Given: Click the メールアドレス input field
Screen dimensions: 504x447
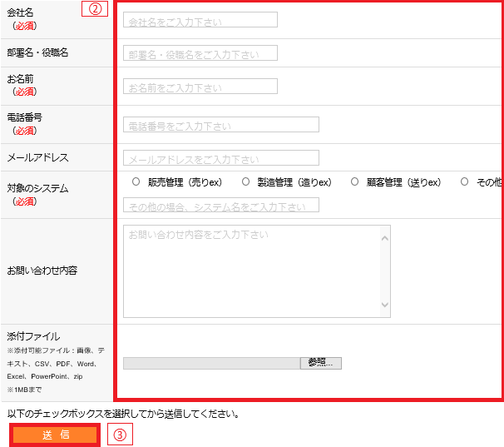Looking at the screenshot, I should coord(221,157).
